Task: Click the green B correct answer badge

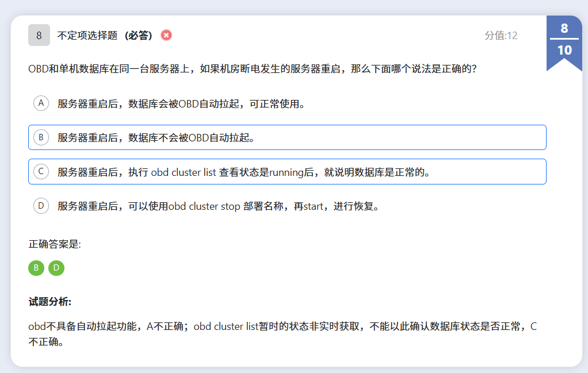Action: coord(36,268)
